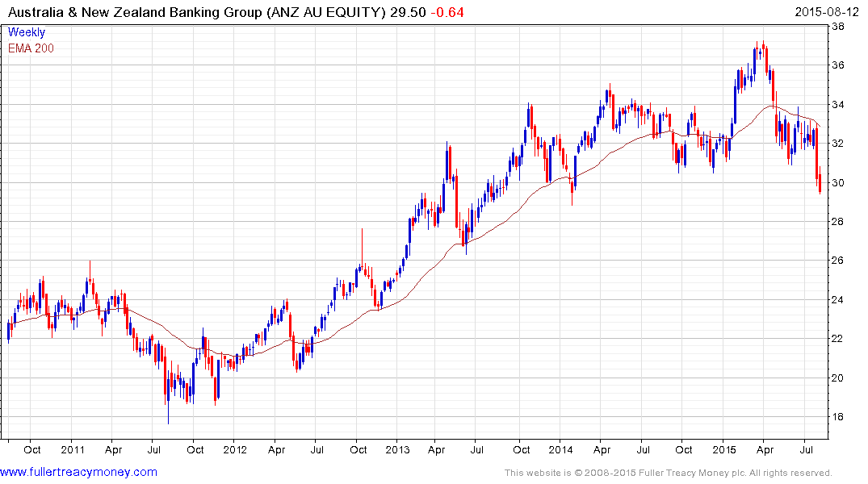Open the www.fullertreacymoney.com link
Image resolution: width=868 pixels, height=484 pixels.
(78, 473)
